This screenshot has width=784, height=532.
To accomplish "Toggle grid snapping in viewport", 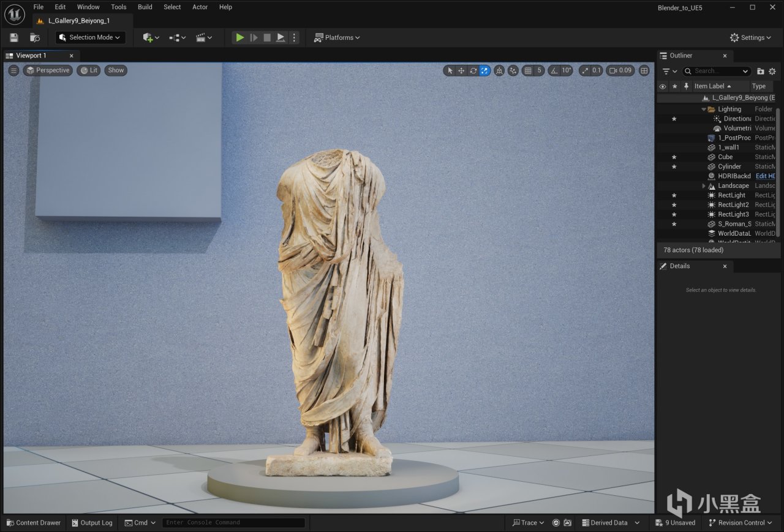I will [528, 70].
